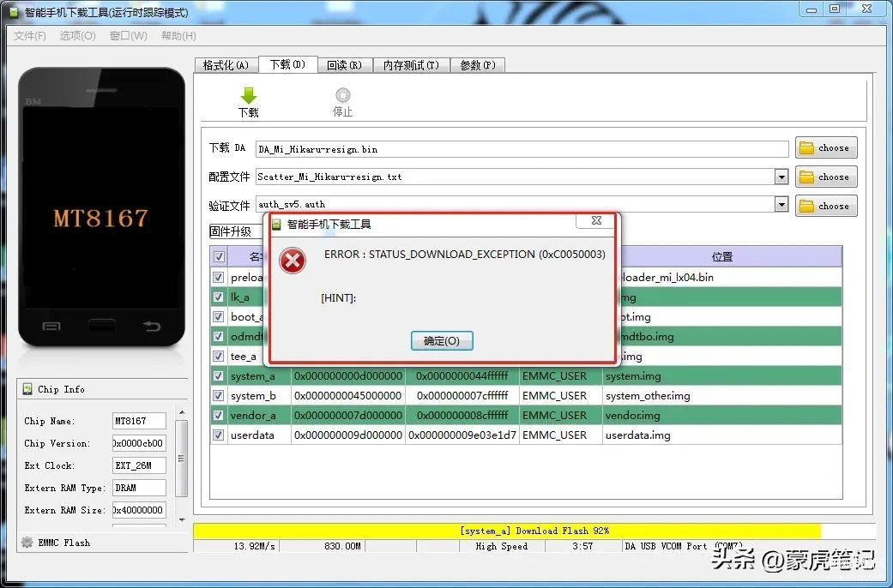Select the vendor.img location cell
This screenshot has width=893, height=588.
pos(722,415)
